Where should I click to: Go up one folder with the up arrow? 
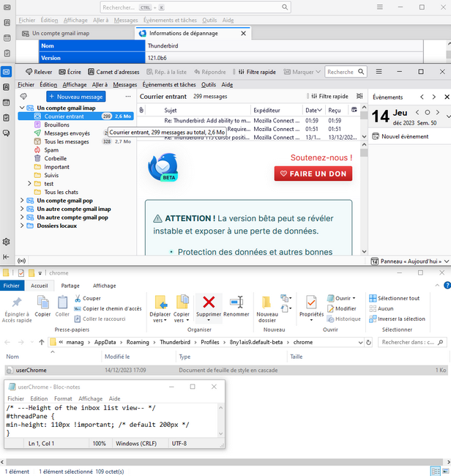click(42, 342)
